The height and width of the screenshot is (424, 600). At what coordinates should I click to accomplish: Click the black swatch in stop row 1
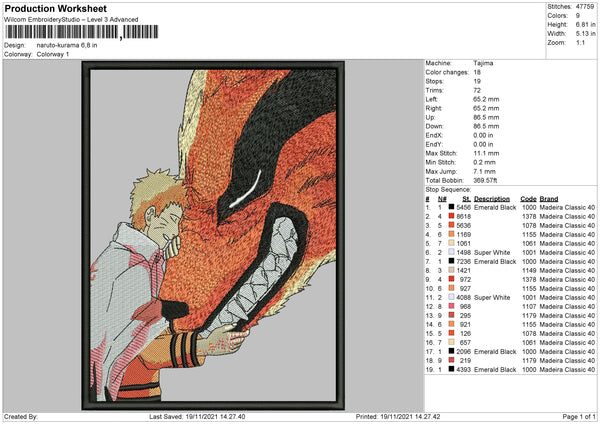point(452,207)
